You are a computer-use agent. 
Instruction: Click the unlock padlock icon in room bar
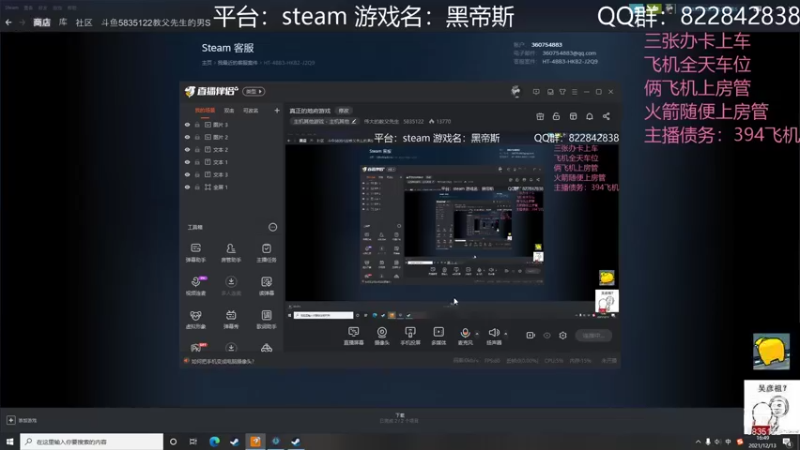click(556, 116)
